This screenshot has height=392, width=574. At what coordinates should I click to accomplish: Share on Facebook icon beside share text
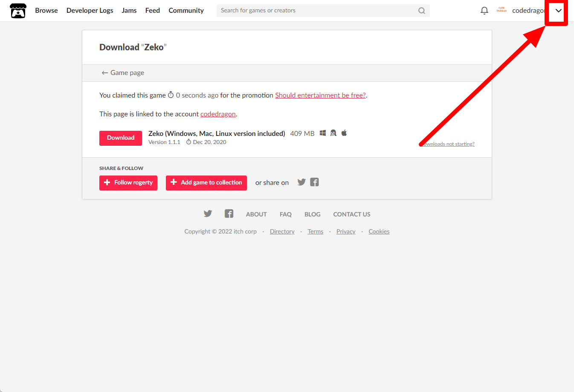click(x=315, y=182)
